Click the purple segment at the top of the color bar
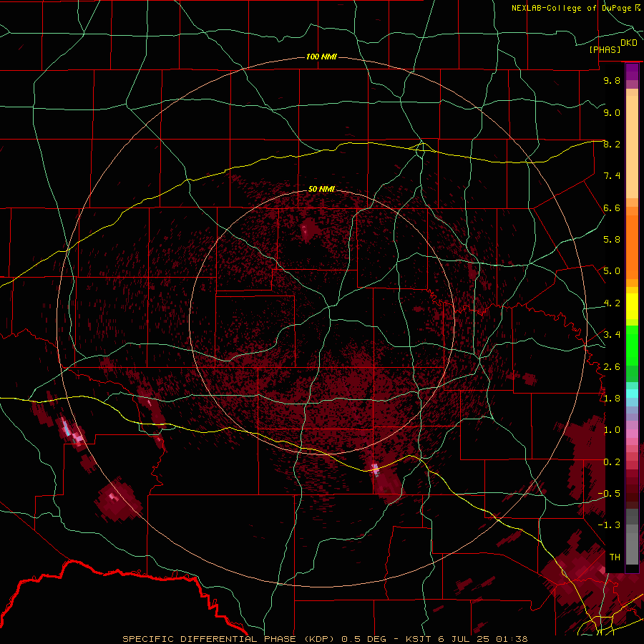 632,72
